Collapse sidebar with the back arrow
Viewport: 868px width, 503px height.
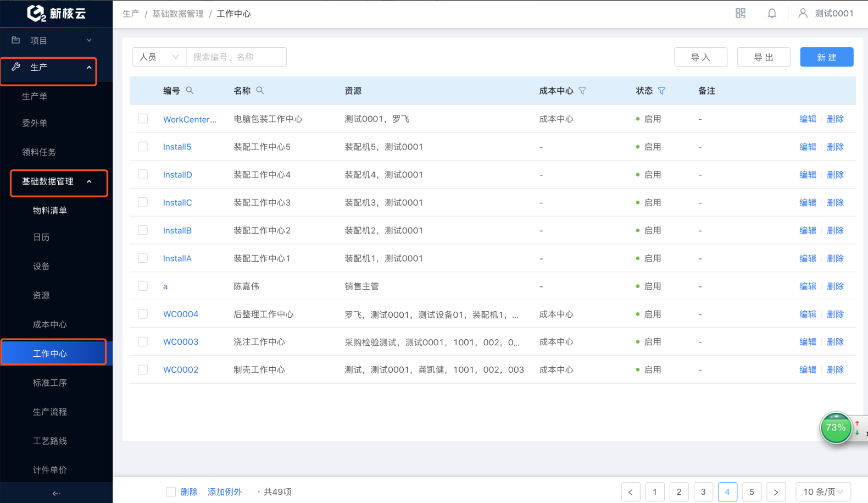coord(56,493)
